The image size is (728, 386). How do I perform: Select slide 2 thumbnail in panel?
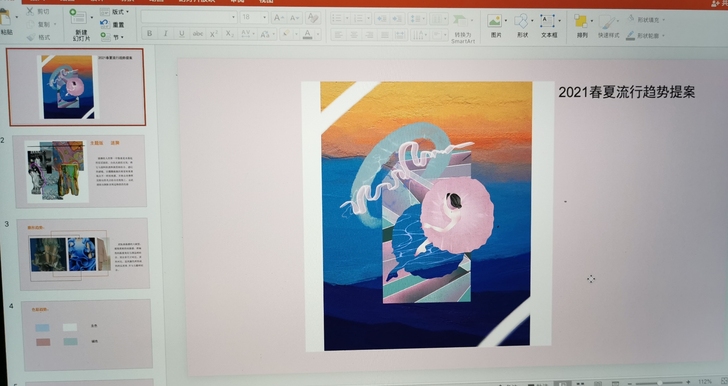point(80,171)
